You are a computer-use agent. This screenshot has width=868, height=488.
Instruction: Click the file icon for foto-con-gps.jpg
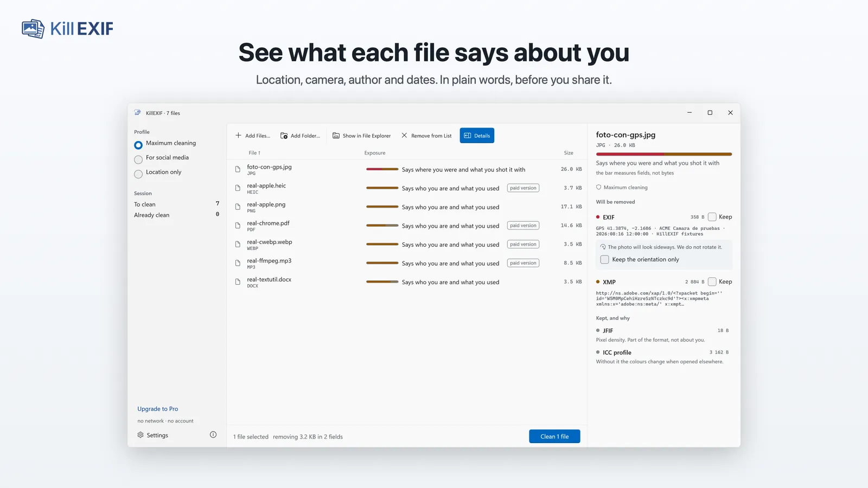[238, 169]
